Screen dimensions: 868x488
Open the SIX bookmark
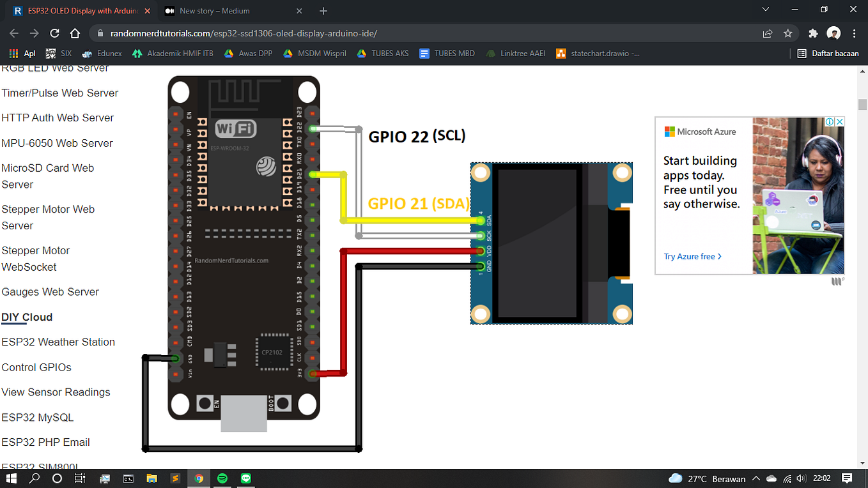coord(64,54)
